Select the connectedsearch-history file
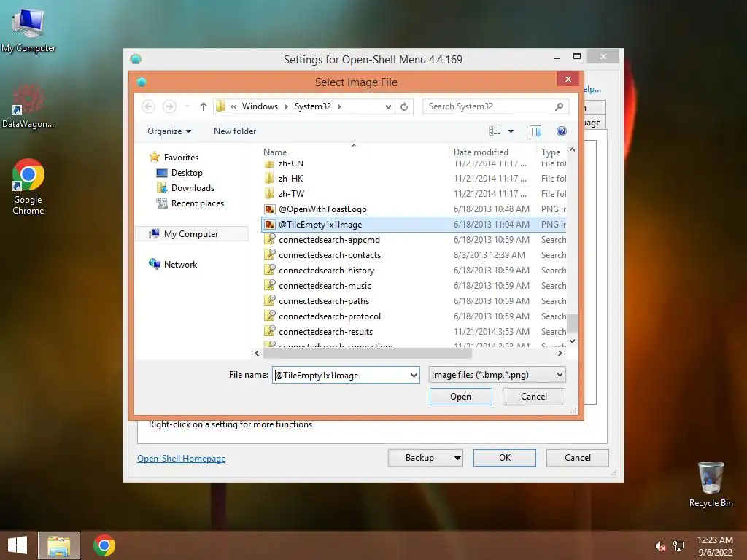The height and width of the screenshot is (560, 747). point(414,270)
